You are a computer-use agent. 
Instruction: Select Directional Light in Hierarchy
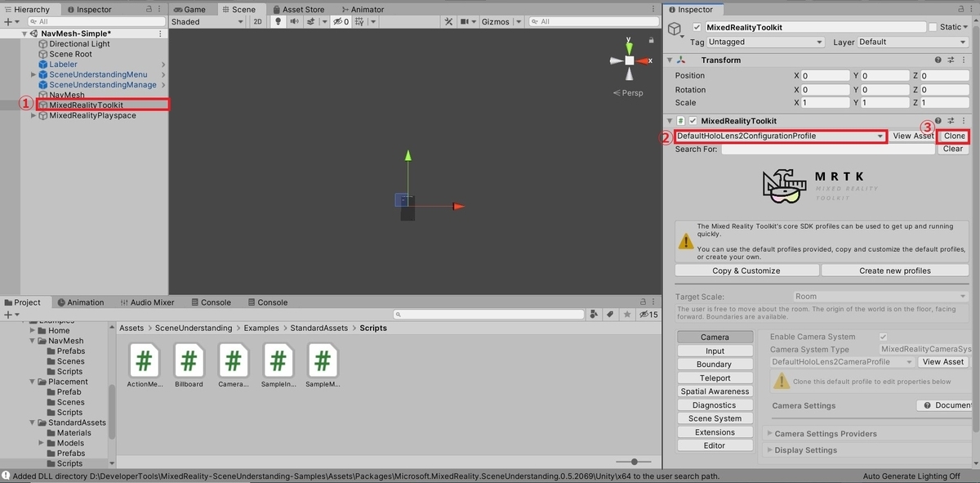point(80,44)
